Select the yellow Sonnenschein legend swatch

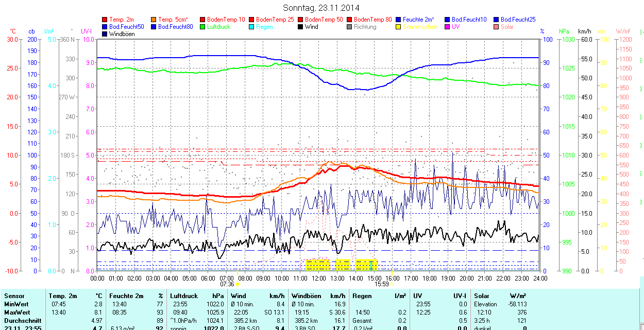pyautogui.click(x=399, y=27)
